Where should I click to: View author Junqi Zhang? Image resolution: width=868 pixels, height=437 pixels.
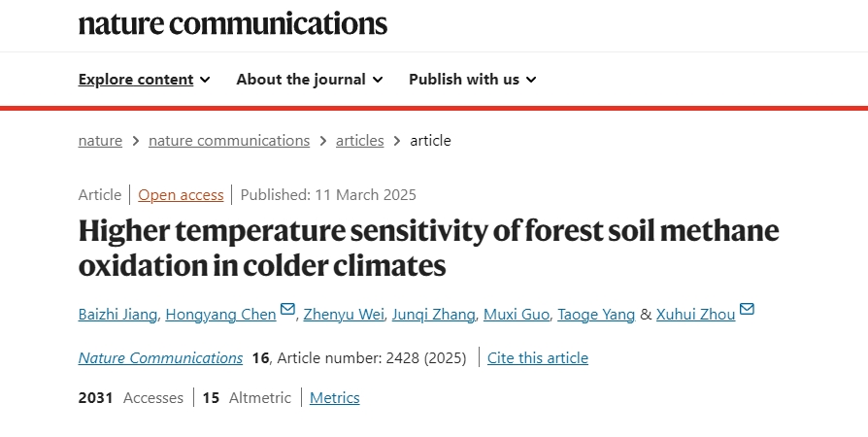(433, 315)
